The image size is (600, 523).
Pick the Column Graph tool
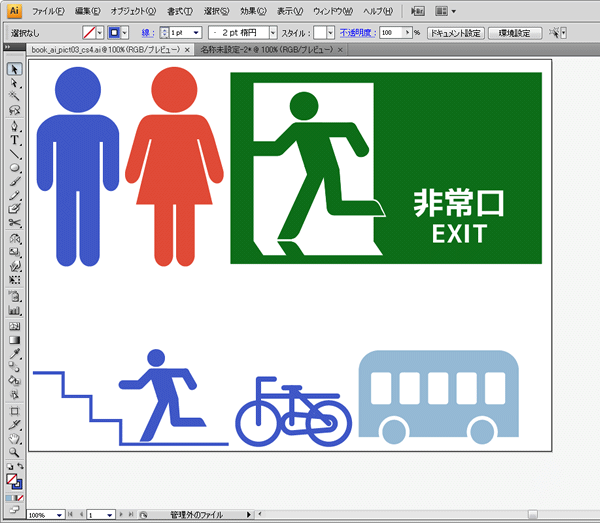[x=15, y=310]
